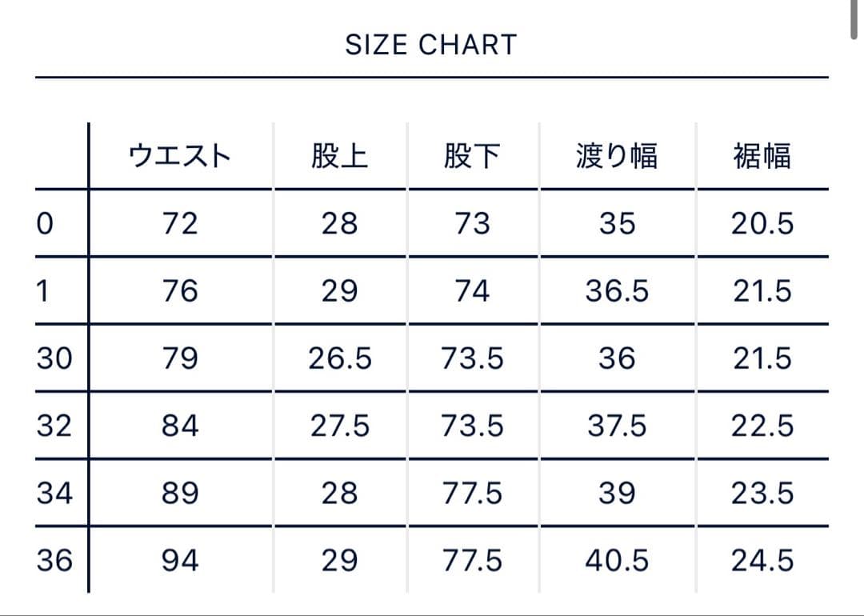Click the 渡り幅 column header

coord(617,155)
